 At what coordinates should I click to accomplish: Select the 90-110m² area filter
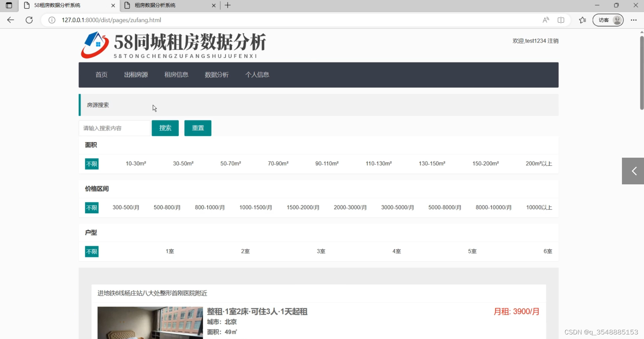coord(327,163)
